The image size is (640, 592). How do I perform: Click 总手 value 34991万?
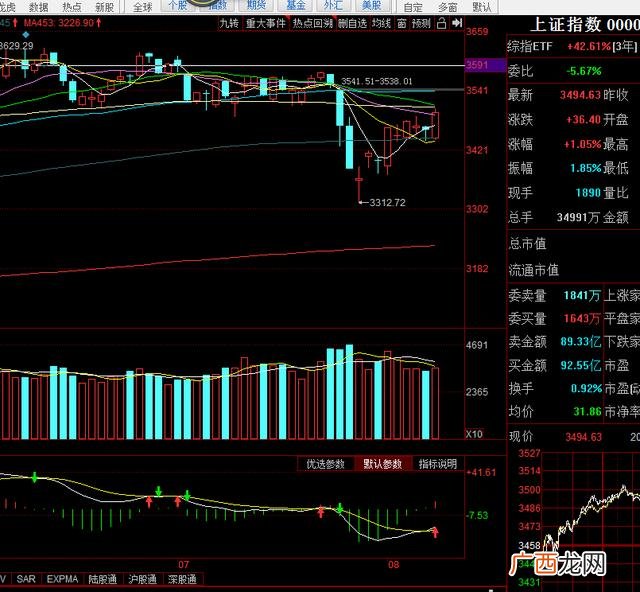[x=579, y=217]
